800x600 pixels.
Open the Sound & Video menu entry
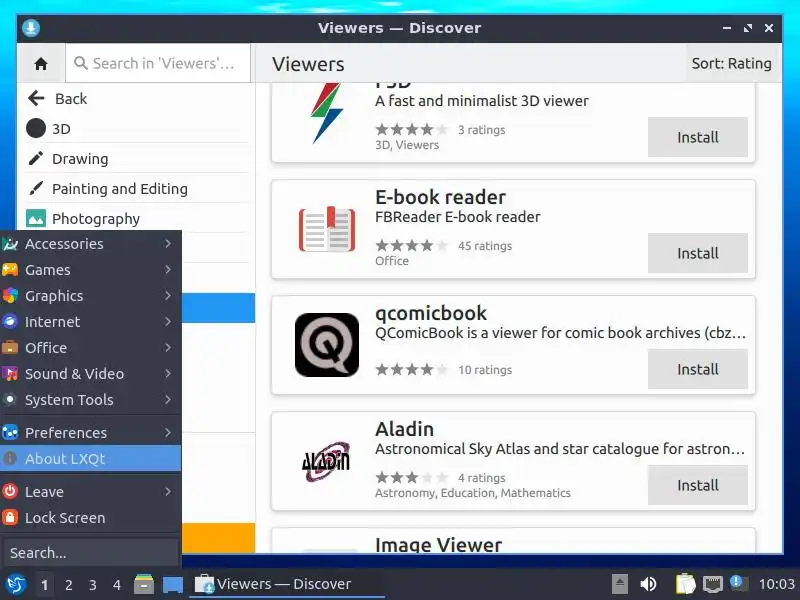[90, 374]
